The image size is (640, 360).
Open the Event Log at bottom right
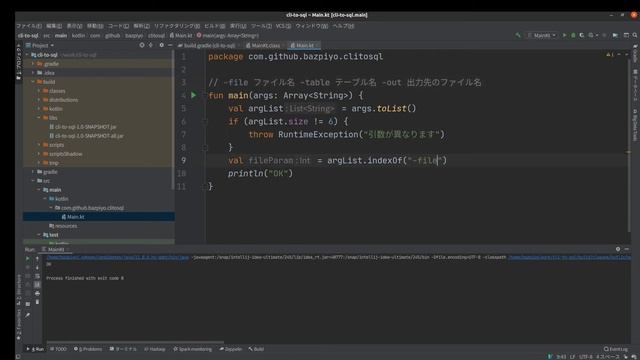pyautogui.click(x=616, y=349)
